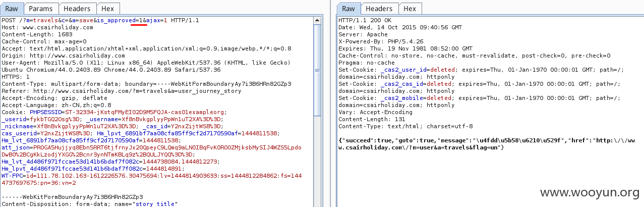The height and width of the screenshot is (207, 644).
Task: Select the response Raw tab
Action: pyautogui.click(x=348, y=9)
